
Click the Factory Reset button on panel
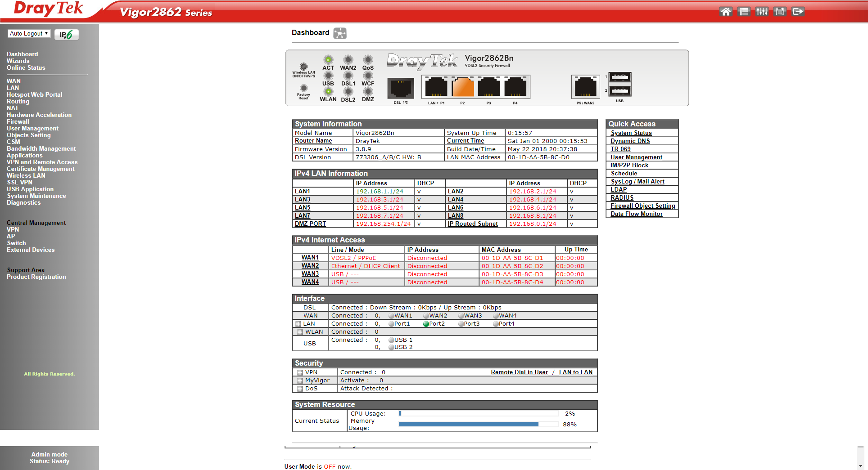coord(303,88)
